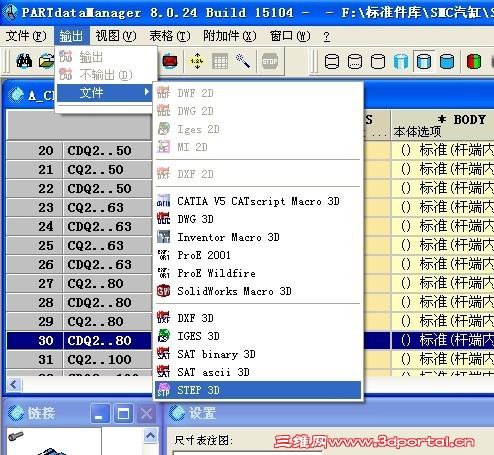The image size is (494, 455).
Task: Open the 视图(V) menu
Action: (116, 36)
